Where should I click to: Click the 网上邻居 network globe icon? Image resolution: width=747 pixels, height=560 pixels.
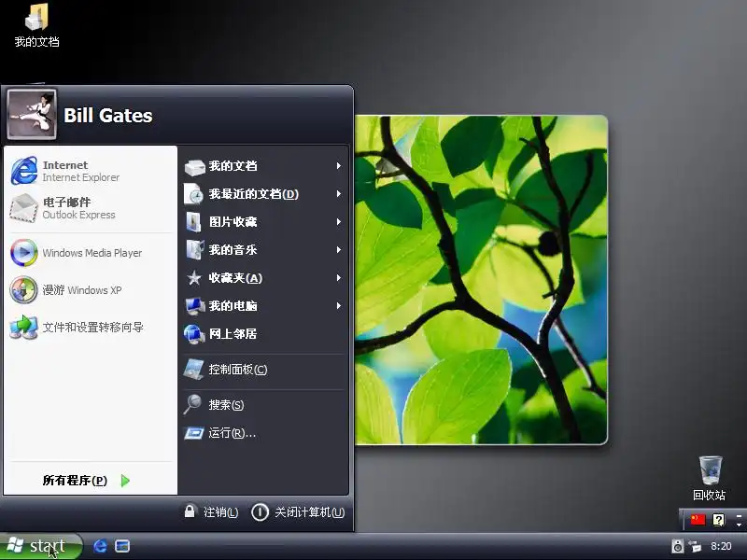(x=194, y=334)
